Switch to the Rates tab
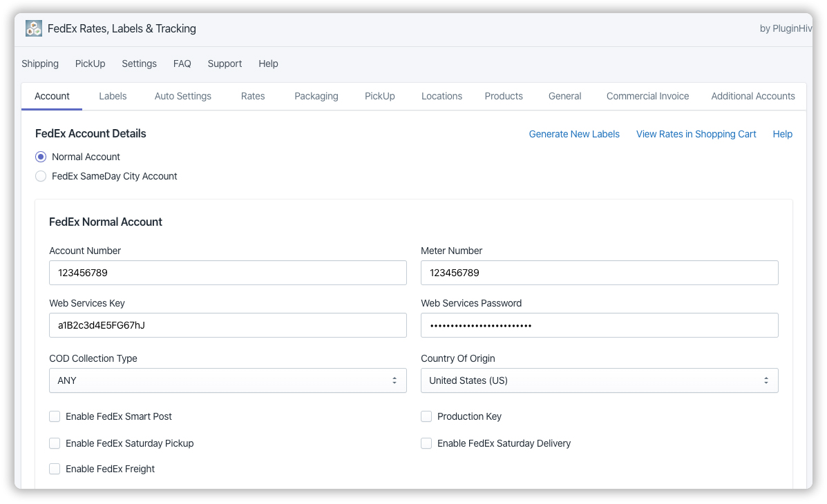The image size is (827, 504). 253,96
